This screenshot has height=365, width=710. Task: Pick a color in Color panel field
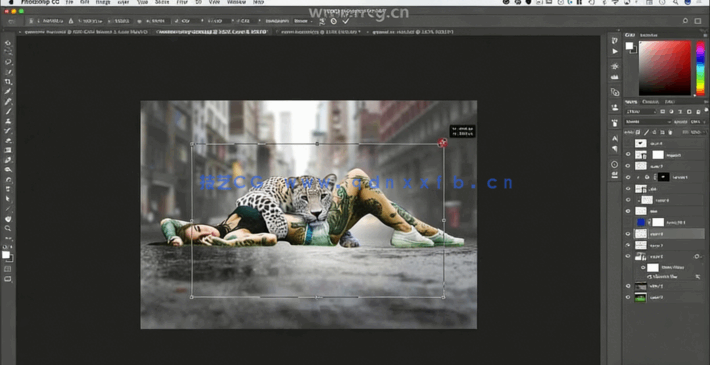665,67
